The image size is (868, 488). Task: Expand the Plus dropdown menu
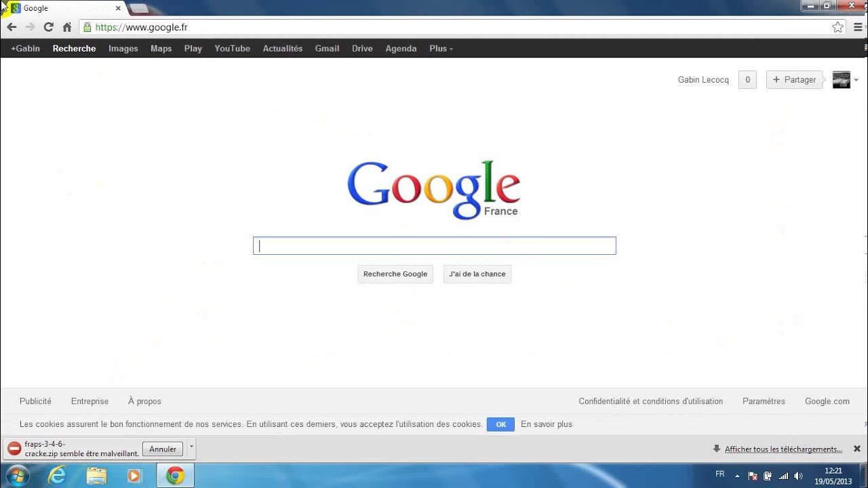tap(441, 48)
